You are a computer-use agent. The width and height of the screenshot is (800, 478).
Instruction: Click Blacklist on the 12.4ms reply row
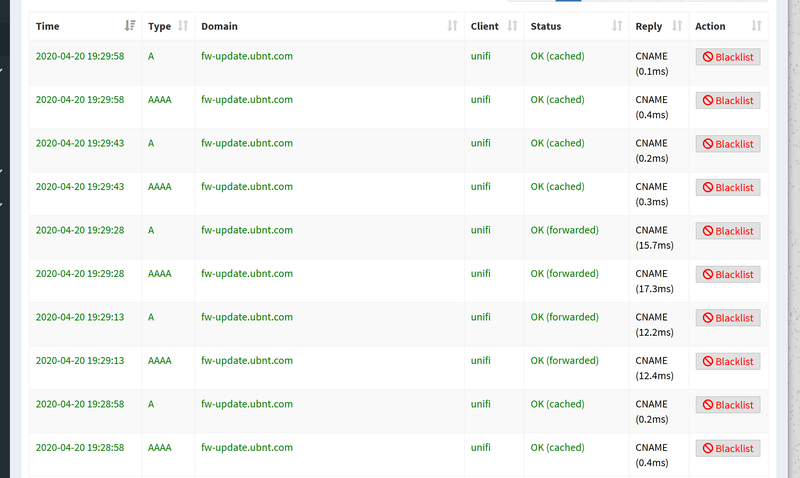(x=728, y=361)
